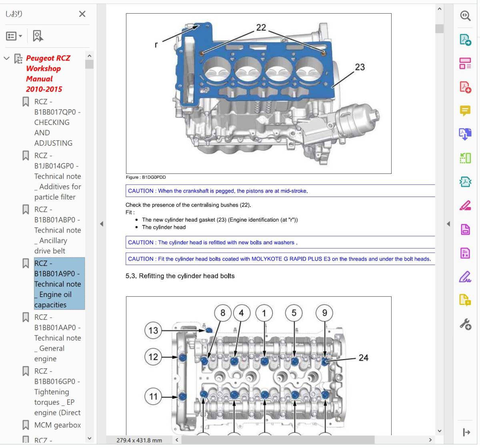Click the bookmark icon beside B1BB016GP0

click(x=26, y=371)
